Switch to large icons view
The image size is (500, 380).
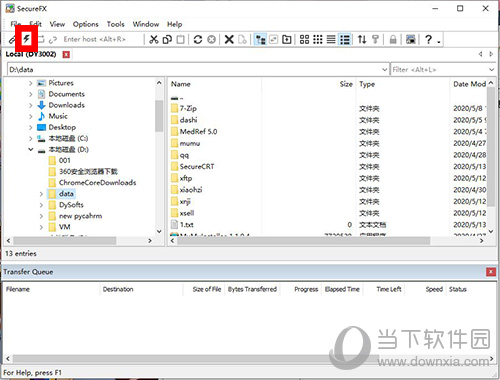coord(304,39)
